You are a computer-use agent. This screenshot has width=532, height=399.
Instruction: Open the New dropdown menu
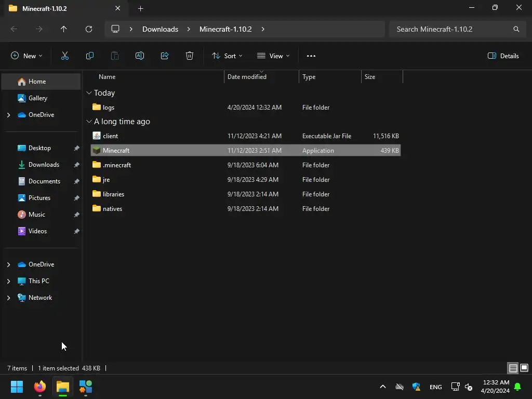(26, 56)
